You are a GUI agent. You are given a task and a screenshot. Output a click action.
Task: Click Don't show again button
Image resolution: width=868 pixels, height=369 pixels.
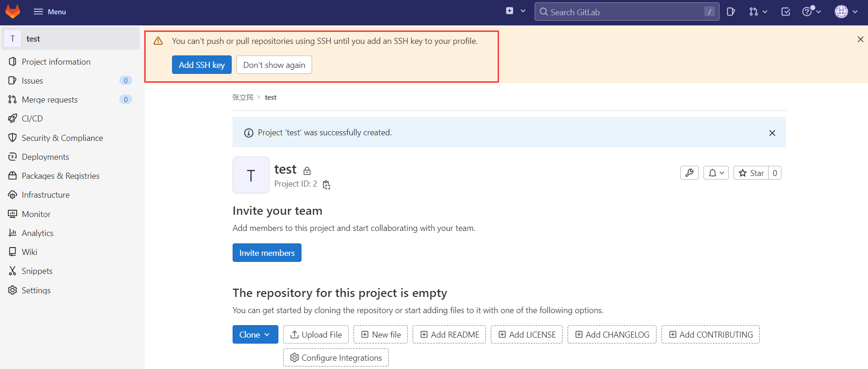274,65
